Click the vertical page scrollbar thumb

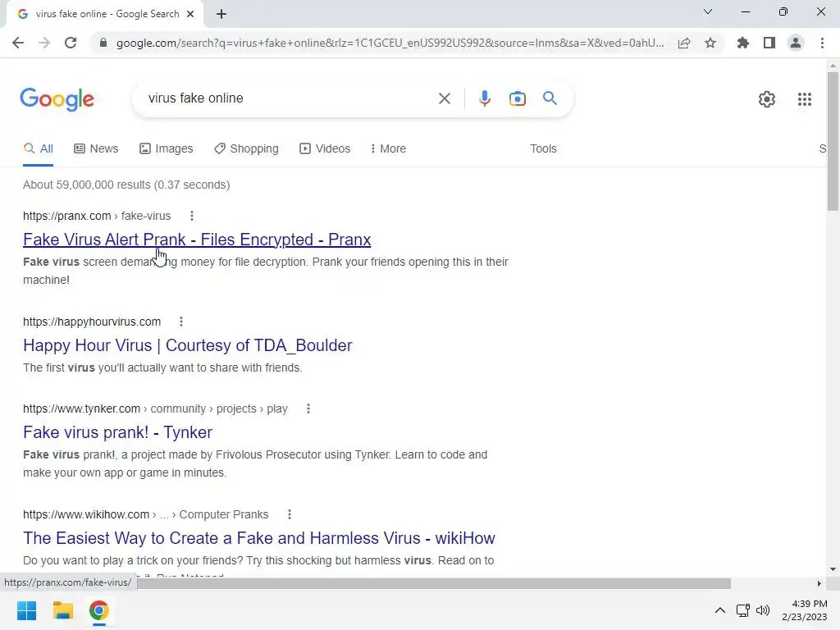tap(833, 141)
